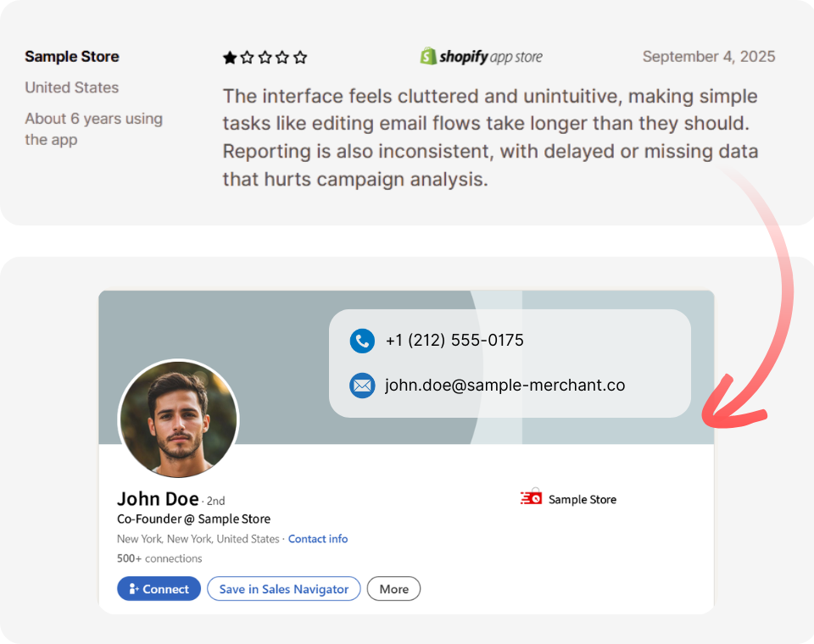Click the filled first rating star
Screen dimensions: 814x644
pyautogui.click(x=230, y=57)
